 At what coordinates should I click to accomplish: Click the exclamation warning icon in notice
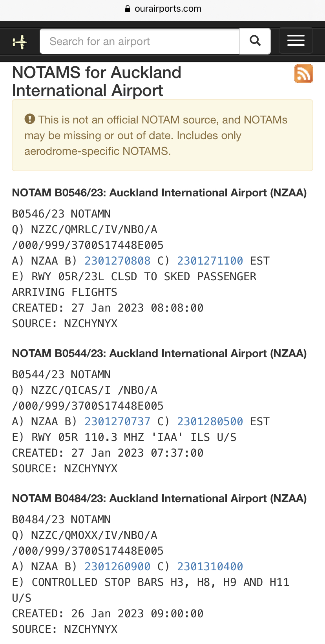click(30, 119)
